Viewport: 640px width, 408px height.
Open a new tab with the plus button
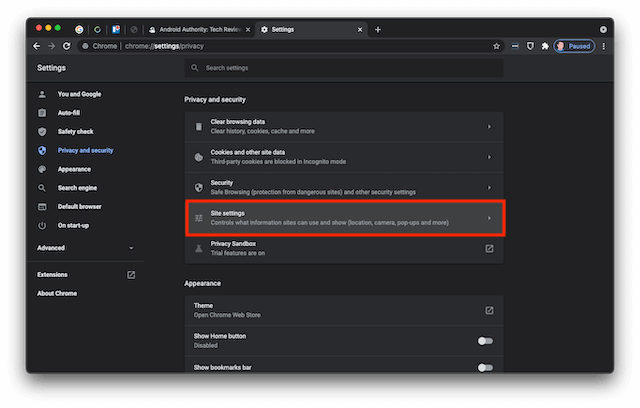[x=378, y=29]
